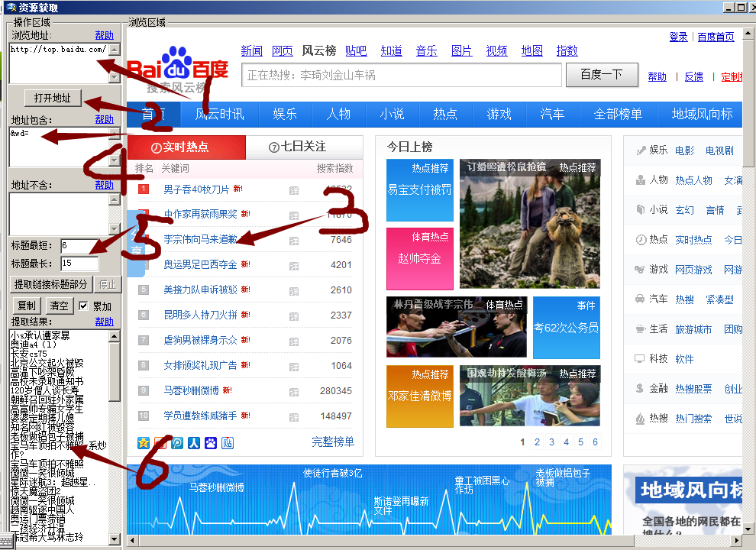Click the car icon beside 汽车 category
756x550 pixels.
point(640,299)
